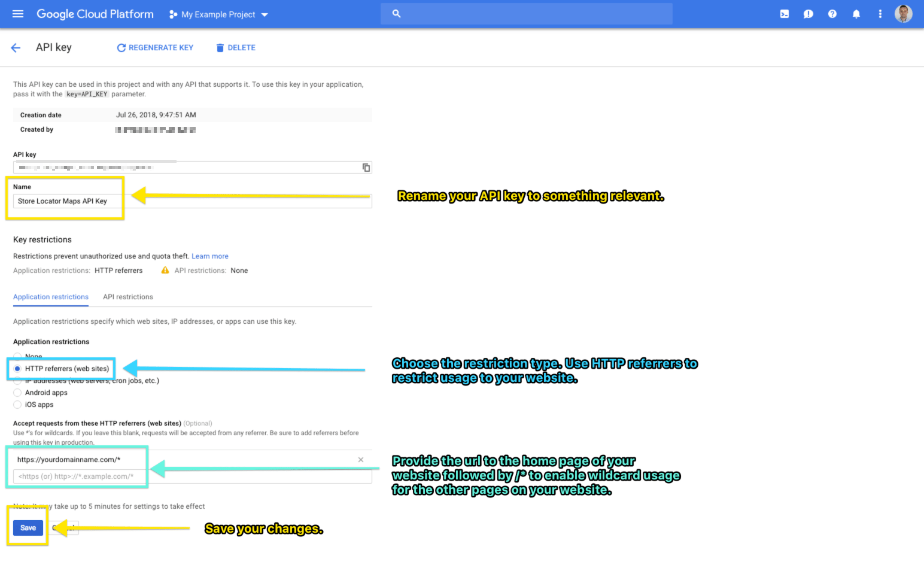Clear the yourdomainname.com referrer entry
Viewport: 924px width, 577px height.
(361, 459)
